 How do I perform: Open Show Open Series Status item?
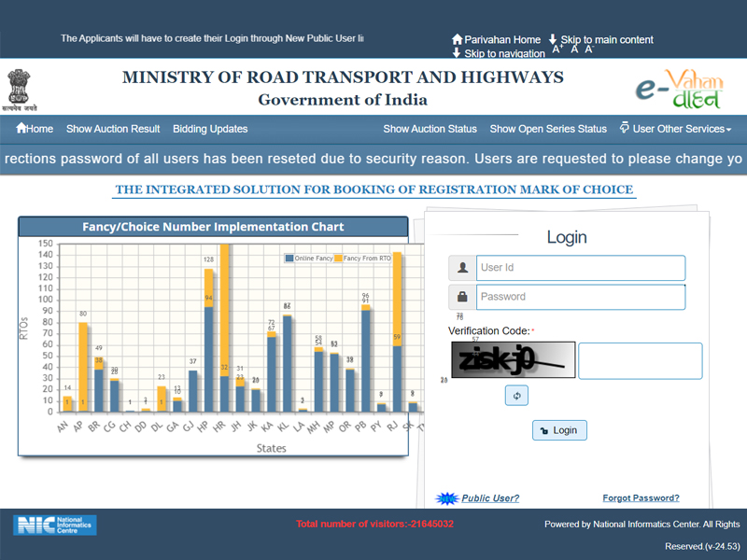[x=548, y=129]
